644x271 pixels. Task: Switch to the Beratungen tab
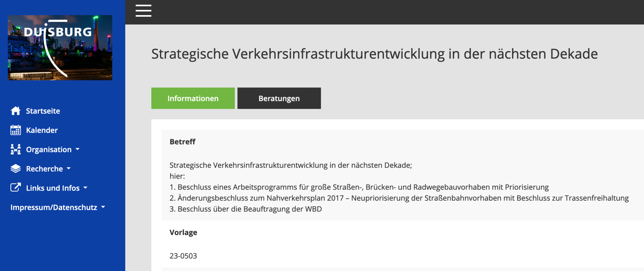[x=279, y=98]
